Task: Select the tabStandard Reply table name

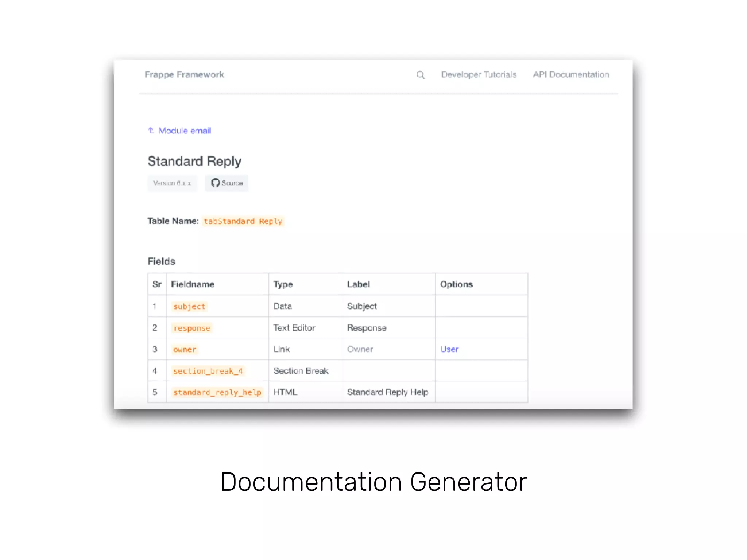Action: click(243, 221)
